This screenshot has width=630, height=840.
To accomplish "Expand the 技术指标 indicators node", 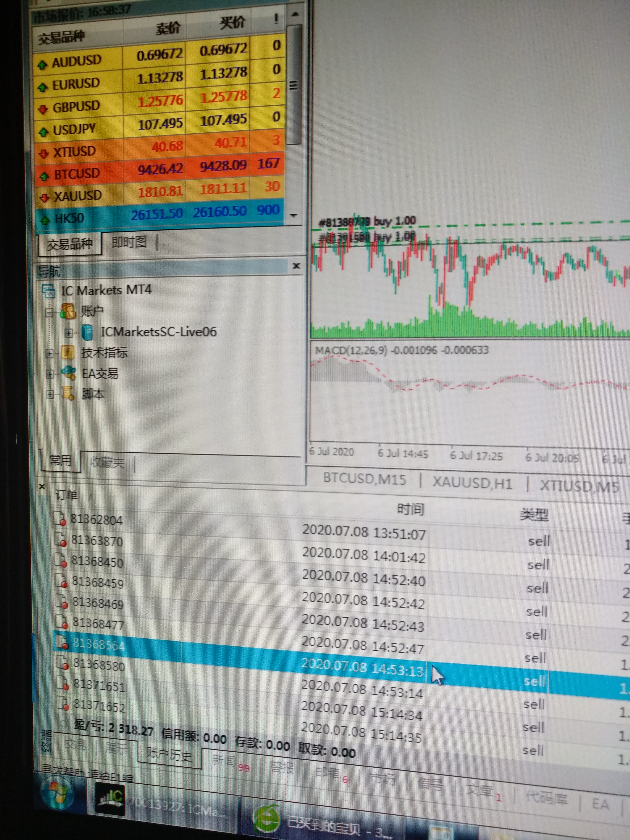I will point(49,354).
